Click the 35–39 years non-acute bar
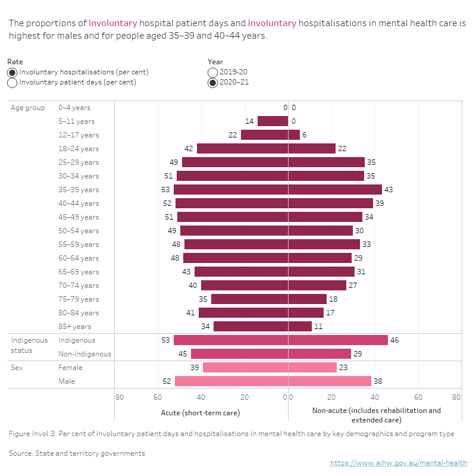Screen dimensions: 476x476 click(335, 190)
